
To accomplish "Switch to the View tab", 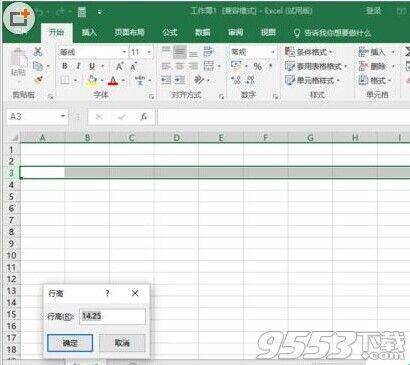I will (x=268, y=32).
